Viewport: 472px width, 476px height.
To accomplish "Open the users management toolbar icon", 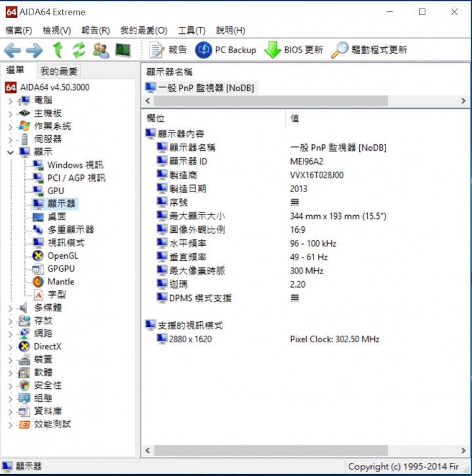I will (101, 50).
